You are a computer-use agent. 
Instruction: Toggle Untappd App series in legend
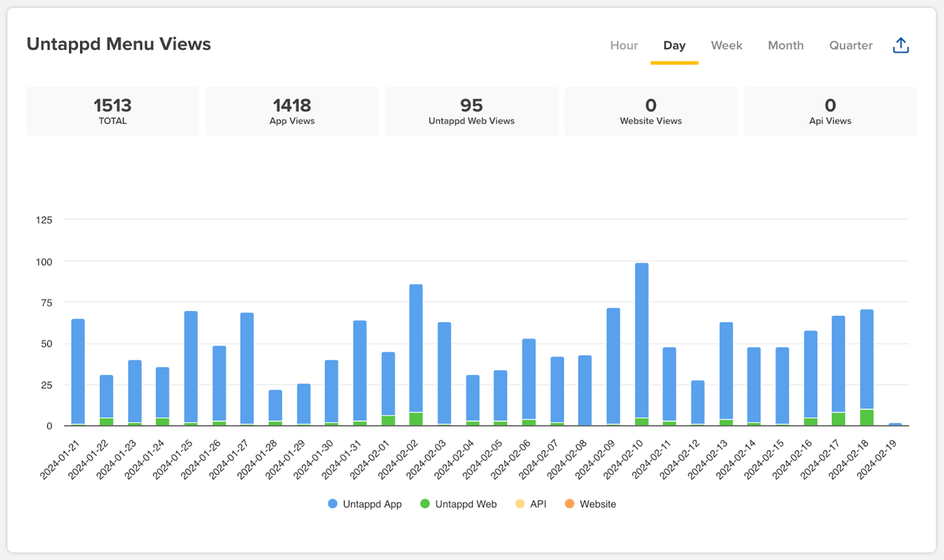pyautogui.click(x=372, y=504)
